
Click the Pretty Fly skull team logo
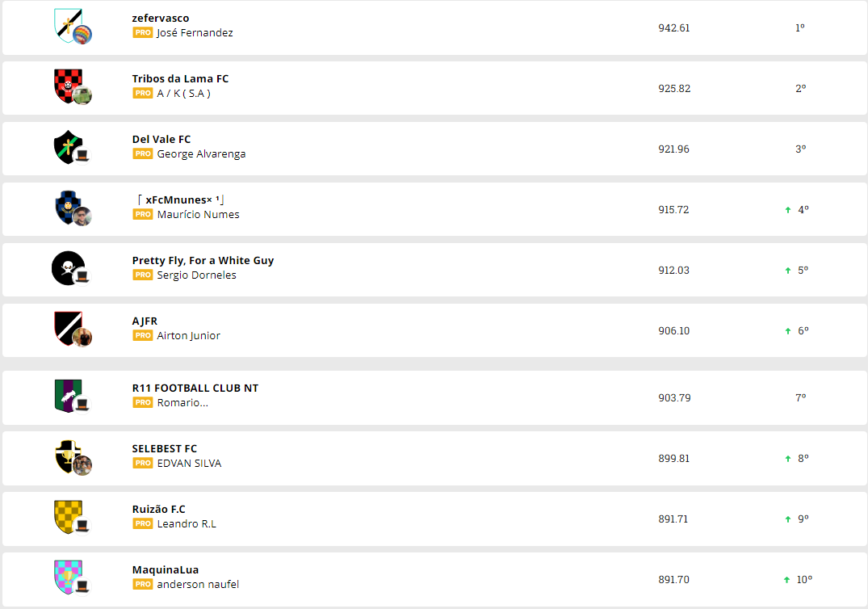click(66, 267)
